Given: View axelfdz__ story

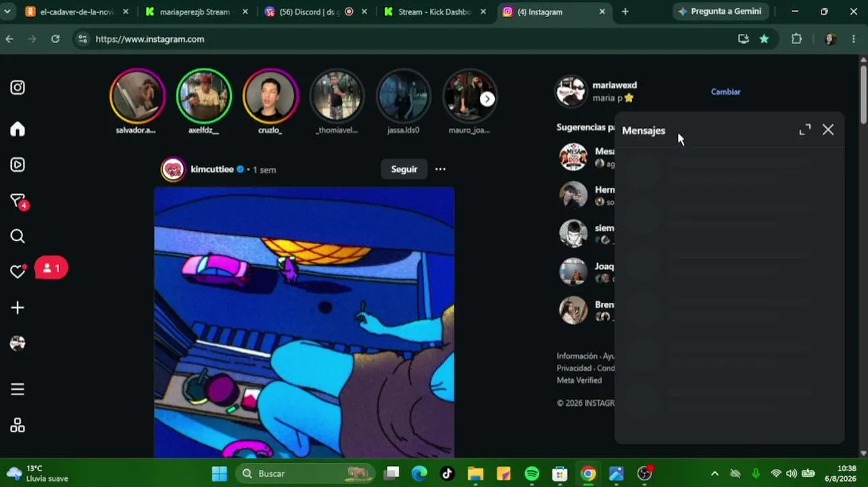Looking at the screenshot, I should [x=203, y=96].
